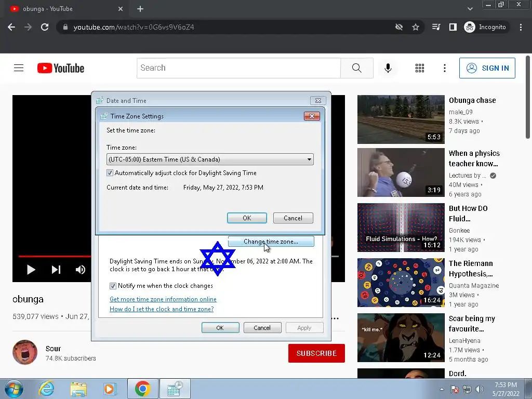Open the YouTube hamburger guide menu
Viewport: 532px width, 399px height.
19,68
